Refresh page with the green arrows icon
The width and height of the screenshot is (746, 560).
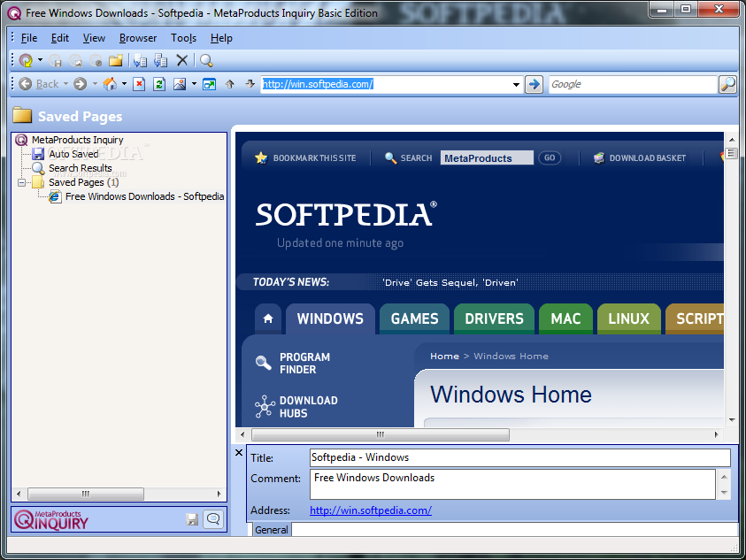click(159, 84)
